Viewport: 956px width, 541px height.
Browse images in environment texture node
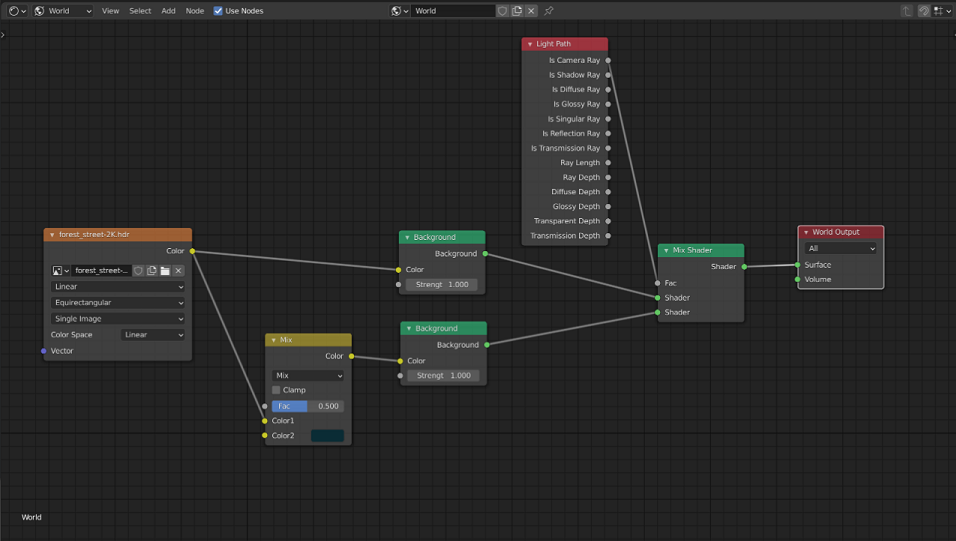coord(60,270)
